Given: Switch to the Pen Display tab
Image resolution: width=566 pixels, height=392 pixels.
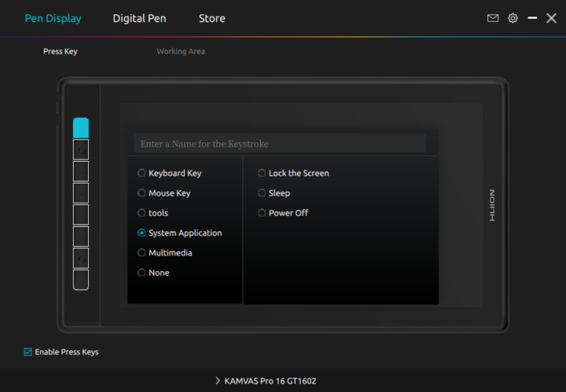Looking at the screenshot, I should click(x=53, y=18).
